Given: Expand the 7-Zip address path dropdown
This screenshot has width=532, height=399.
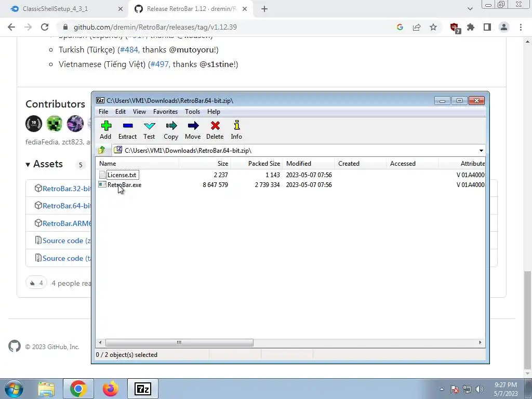Looking at the screenshot, I should (481, 150).
